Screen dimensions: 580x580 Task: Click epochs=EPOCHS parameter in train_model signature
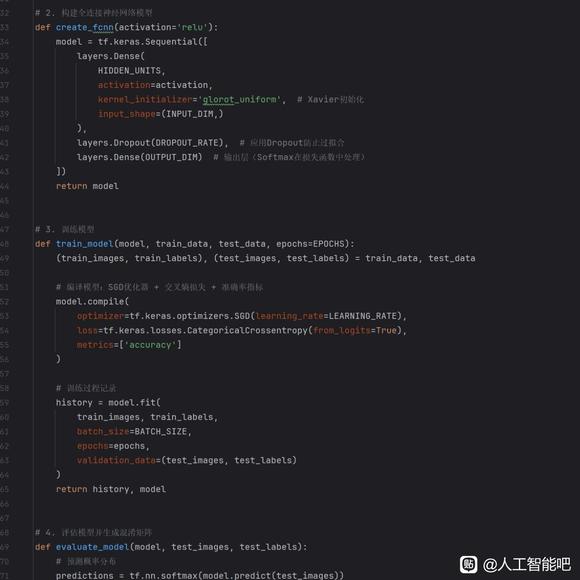(310, 244)
